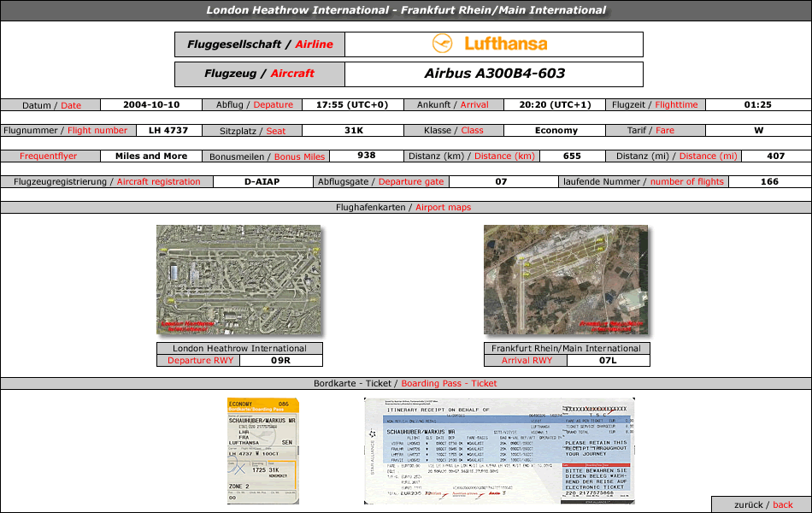Click the Flugzeit / Flighttime label
The width and height of the screenshot is (812, 513).
(x=655, y=104)
